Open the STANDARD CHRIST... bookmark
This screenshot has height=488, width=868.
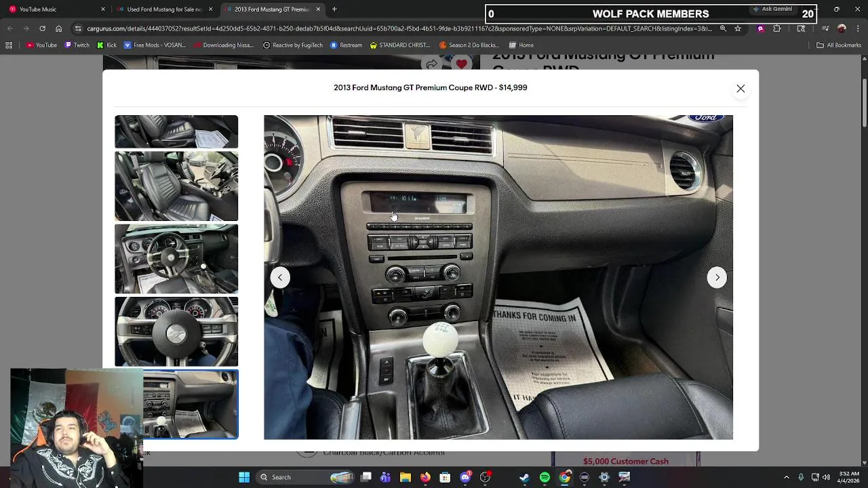click(400, 45)
